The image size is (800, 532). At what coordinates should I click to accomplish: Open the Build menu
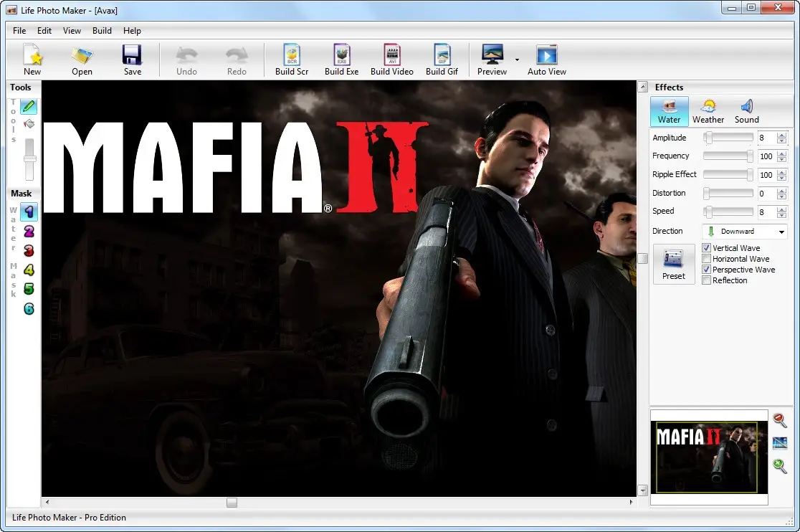pyautogui.click(x=102, y=31)
